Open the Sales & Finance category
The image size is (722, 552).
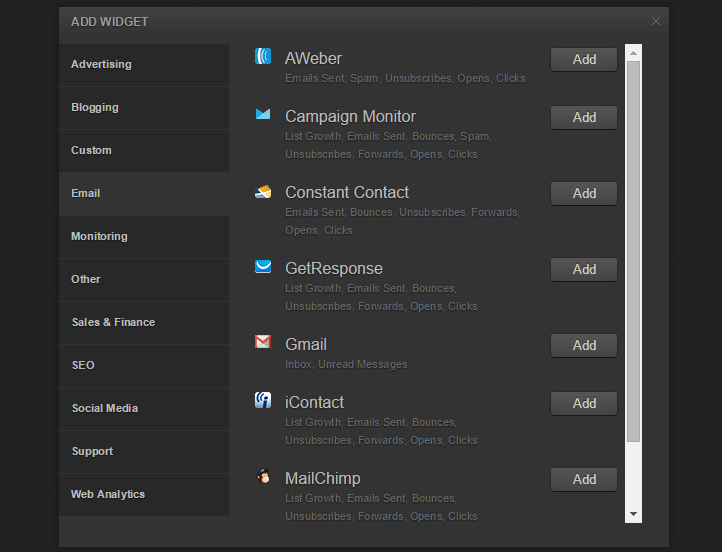[144, 322]
